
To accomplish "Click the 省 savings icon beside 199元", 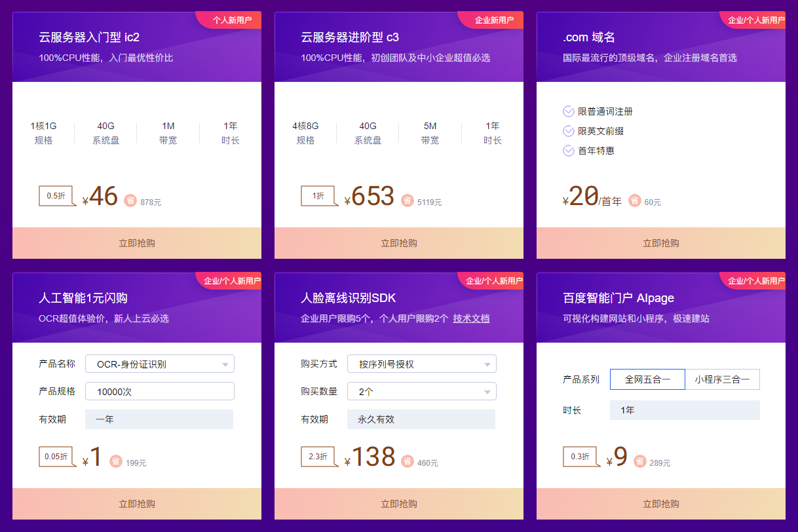I will [x=115, y=461].
